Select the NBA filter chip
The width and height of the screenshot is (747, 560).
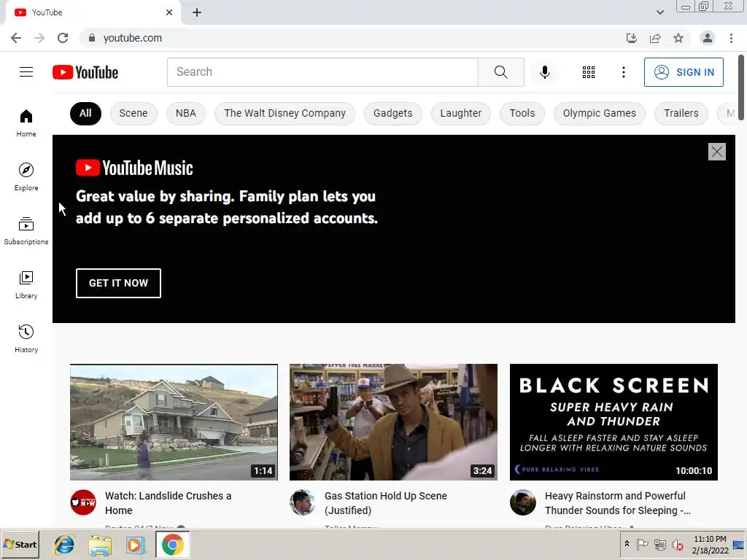pyautogui.click(x=186, y=113)
